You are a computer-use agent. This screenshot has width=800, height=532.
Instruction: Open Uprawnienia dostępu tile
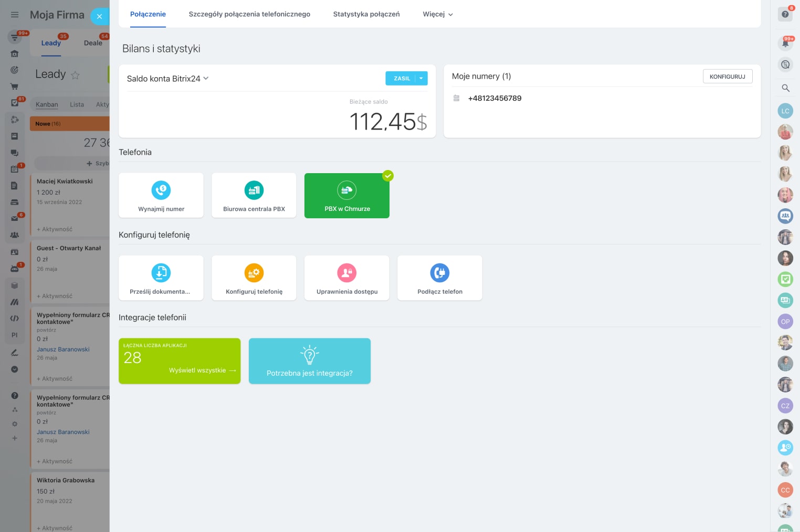pyautogui.click(x=347, y=278)
